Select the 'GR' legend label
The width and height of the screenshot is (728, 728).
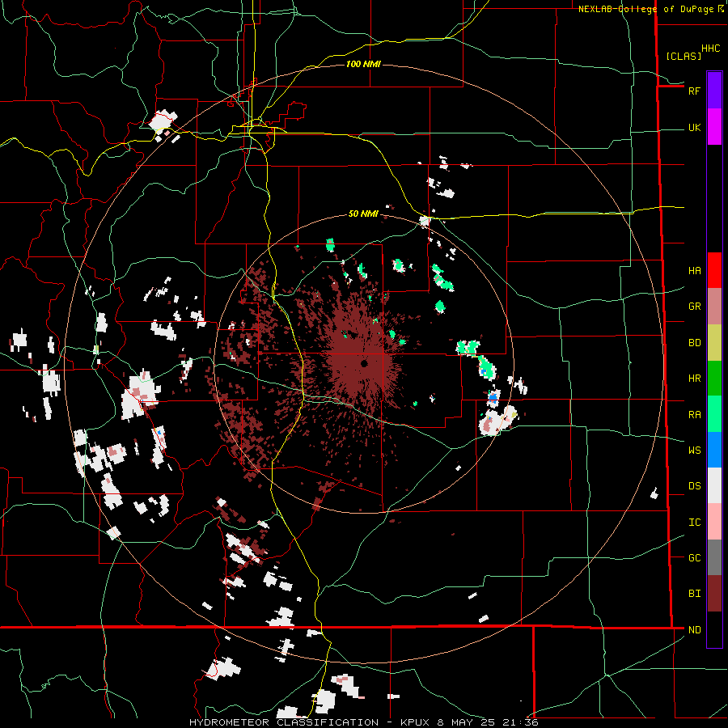[694, 307]
